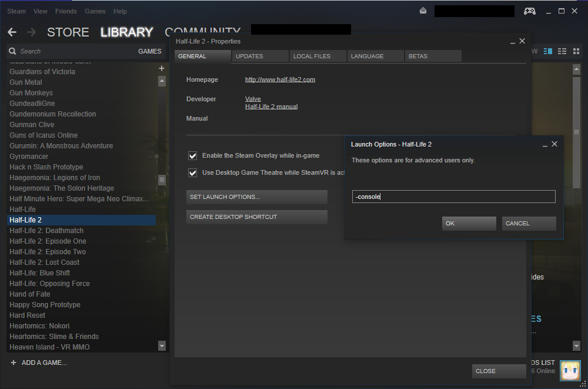This screenshot has width=588, height=389.
Task: Click ADD A GAME... text
Action: [x=44, y=363]
